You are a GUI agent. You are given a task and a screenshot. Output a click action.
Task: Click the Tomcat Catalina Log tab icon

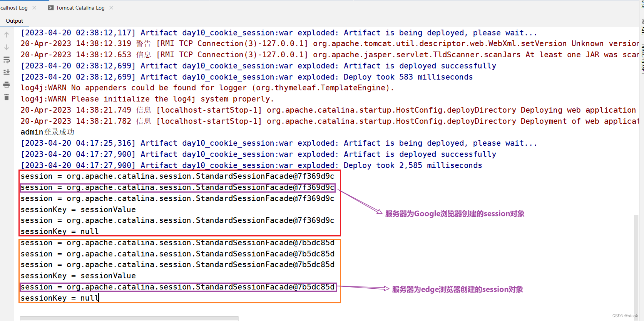[51, 8]
